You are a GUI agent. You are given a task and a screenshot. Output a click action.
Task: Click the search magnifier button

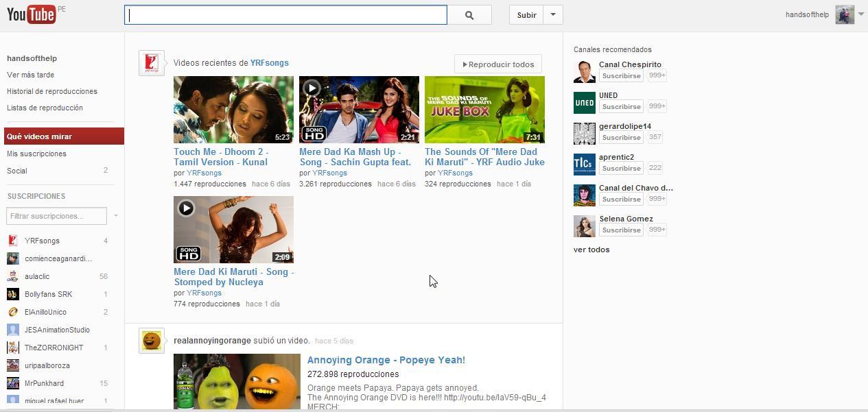(469, 15)
